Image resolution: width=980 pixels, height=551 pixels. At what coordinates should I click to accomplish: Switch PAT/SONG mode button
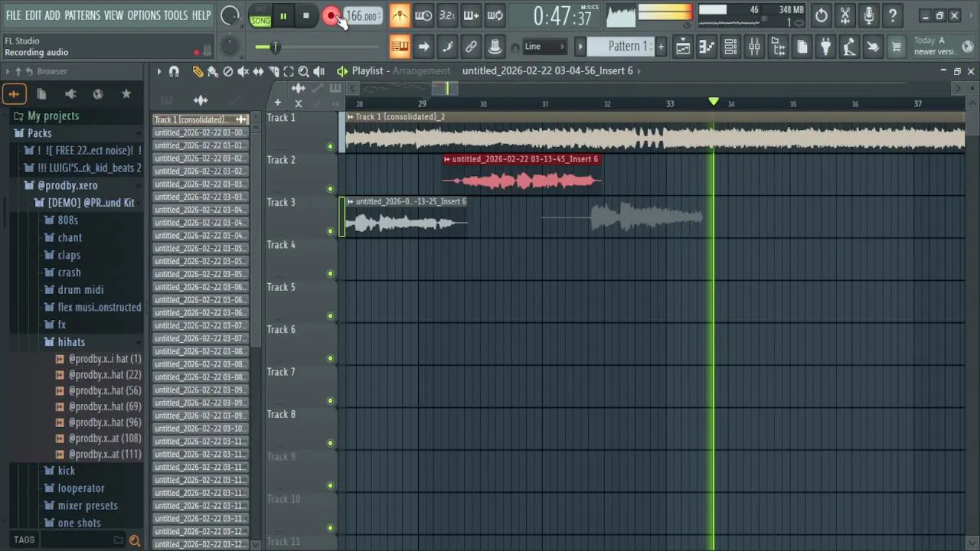pos(260,16)
